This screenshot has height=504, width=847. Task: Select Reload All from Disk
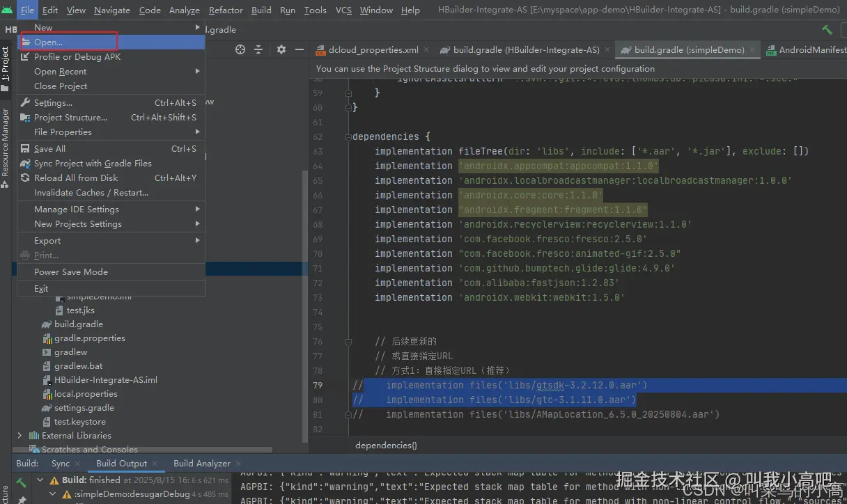(x=111, y=178)
